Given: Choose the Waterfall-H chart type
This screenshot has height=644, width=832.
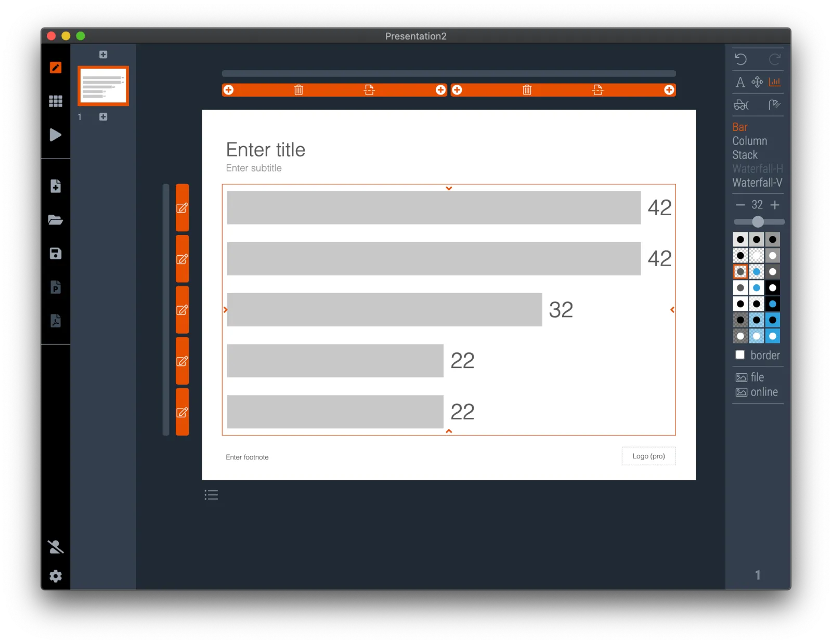Looking at the screenshot, I should pos(758,169).
